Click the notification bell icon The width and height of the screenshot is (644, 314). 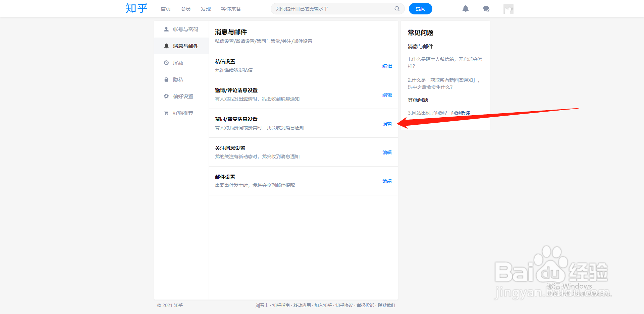coord(466,9)
